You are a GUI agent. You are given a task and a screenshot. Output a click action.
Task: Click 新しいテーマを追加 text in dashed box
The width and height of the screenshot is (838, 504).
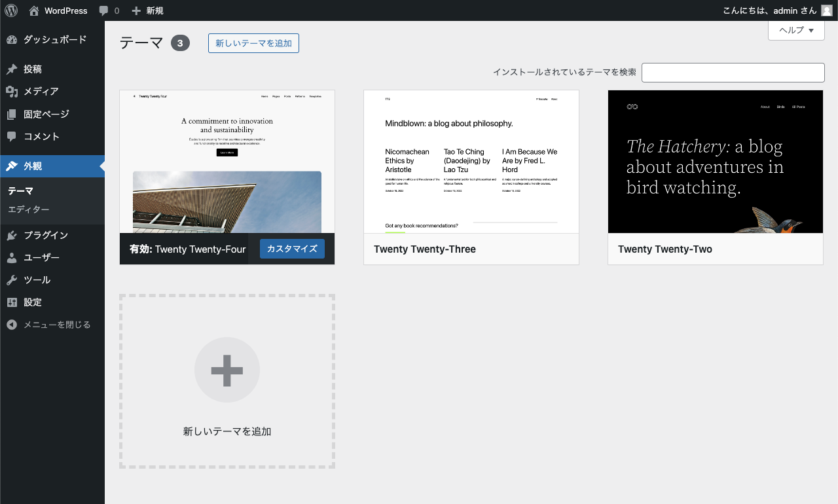227,431
